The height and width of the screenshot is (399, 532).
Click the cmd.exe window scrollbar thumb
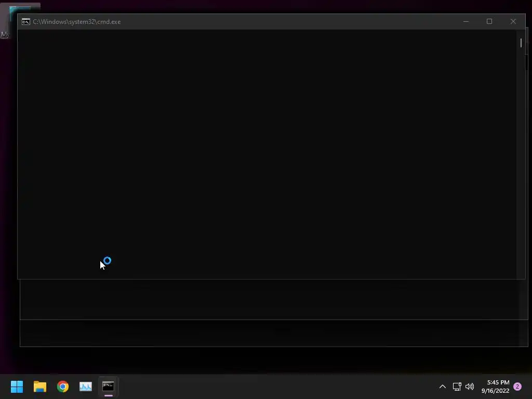click(x=521, y=43)
